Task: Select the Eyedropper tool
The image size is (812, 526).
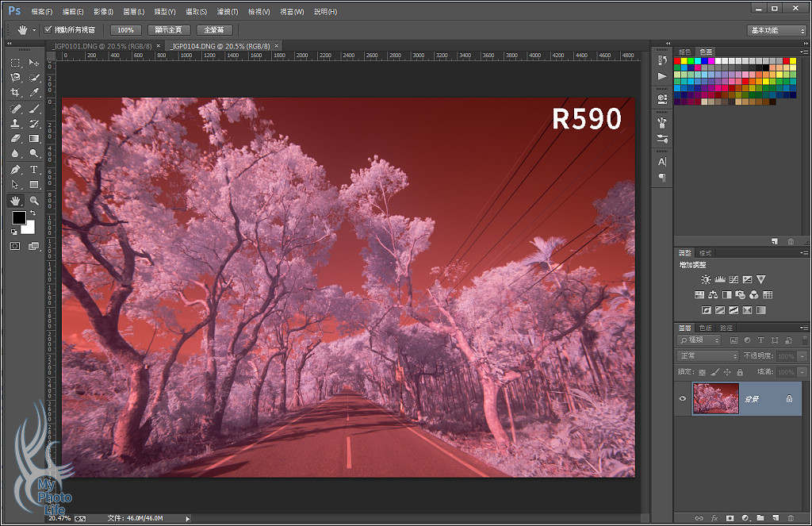Action: 34,93
